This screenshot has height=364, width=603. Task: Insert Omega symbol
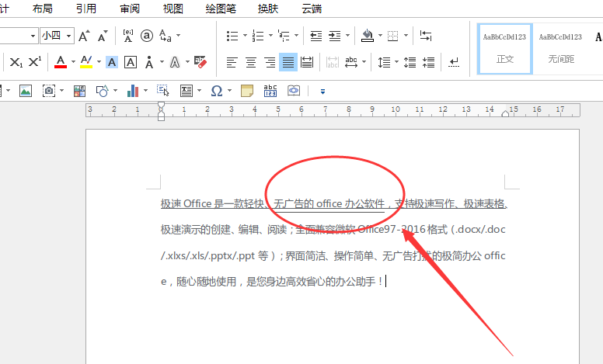217,91
